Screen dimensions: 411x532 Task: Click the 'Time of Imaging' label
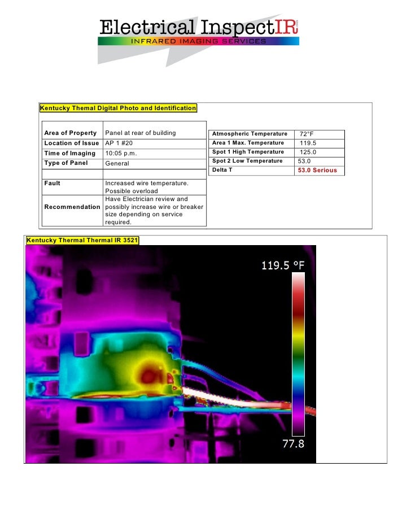[x=70, y=154]
